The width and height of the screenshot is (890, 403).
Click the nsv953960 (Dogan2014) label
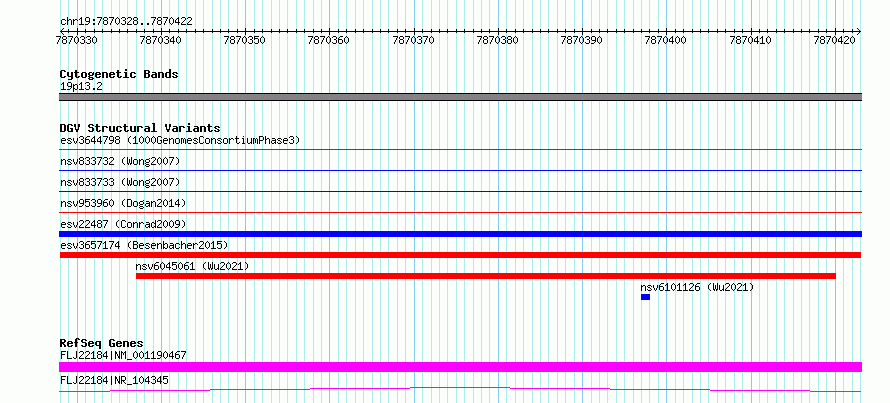[x=123, y=203]
